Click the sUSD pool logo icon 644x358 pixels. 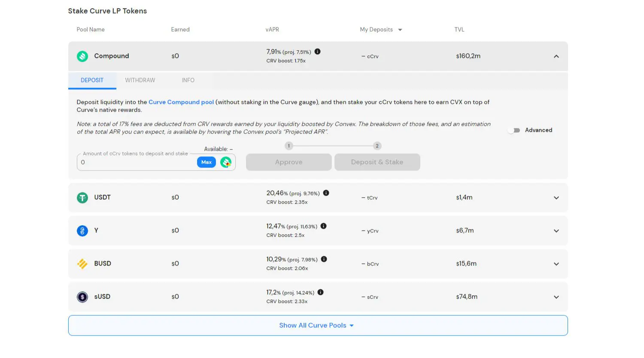(x=82, y=297)
